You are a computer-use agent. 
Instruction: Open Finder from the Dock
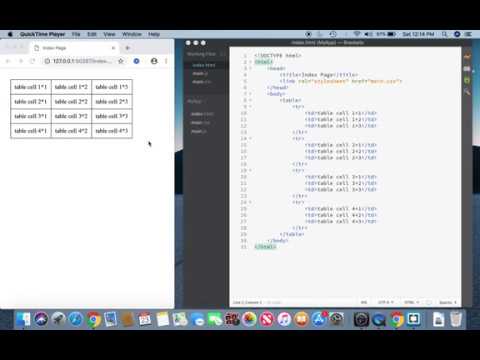(23, 319)
